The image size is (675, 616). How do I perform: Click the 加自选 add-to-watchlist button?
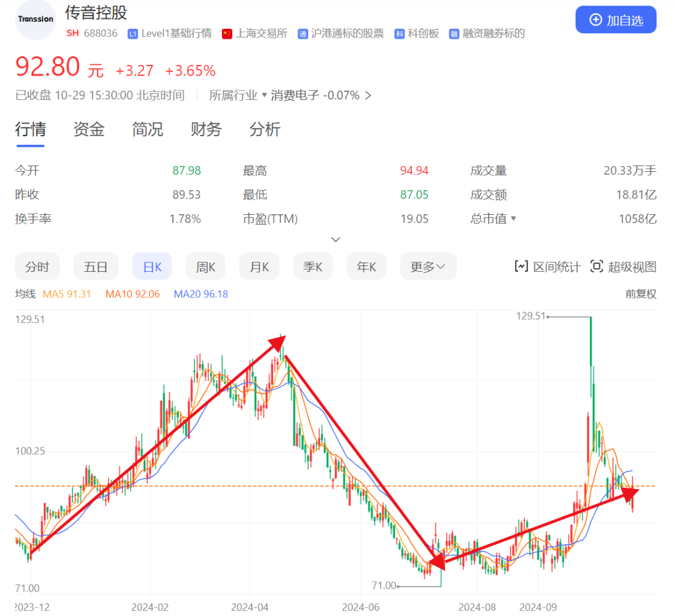[616, 19]
